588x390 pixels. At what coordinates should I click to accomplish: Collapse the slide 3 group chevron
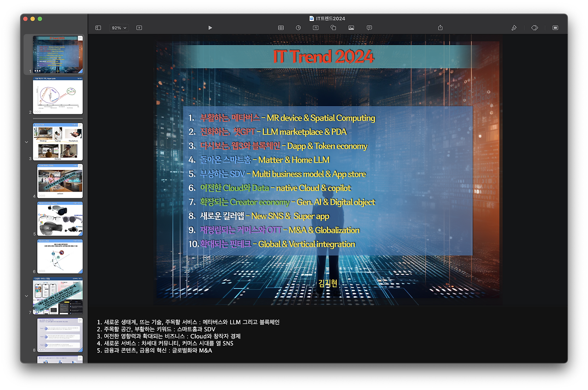click(x=26, y=142)
